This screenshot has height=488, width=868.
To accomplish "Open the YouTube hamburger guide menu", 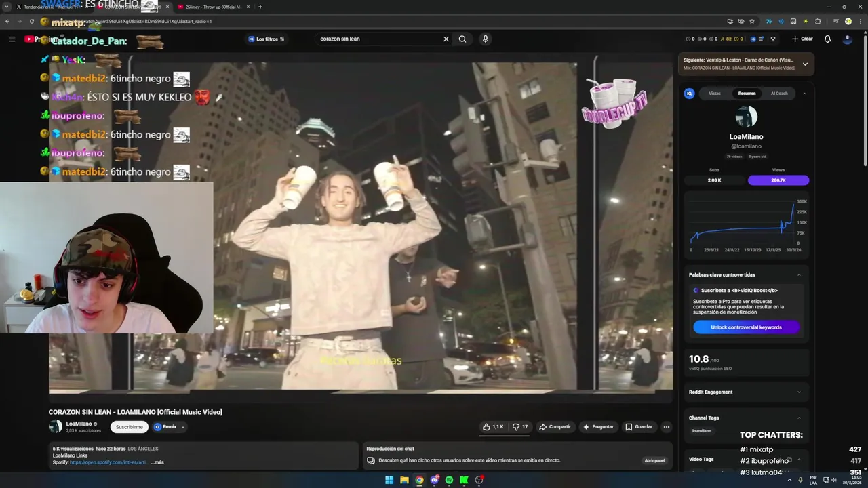I will pos(12,39).
